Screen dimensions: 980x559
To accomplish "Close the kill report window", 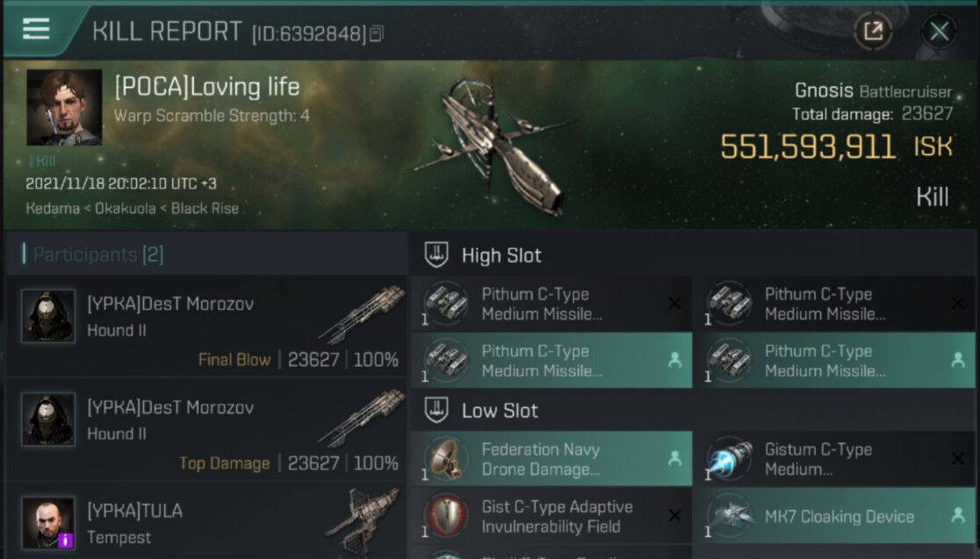I will point(939,31).
